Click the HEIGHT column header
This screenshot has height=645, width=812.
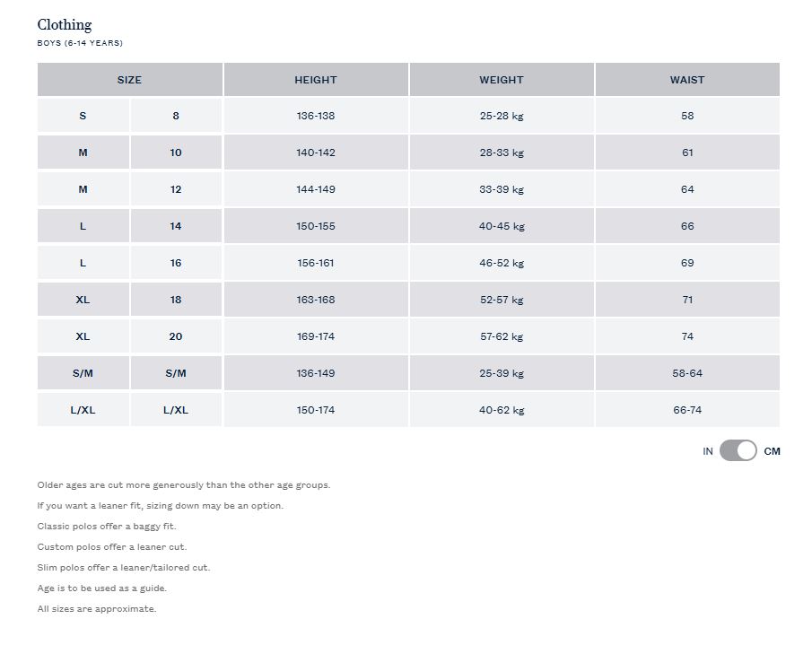tap(316, 80)
